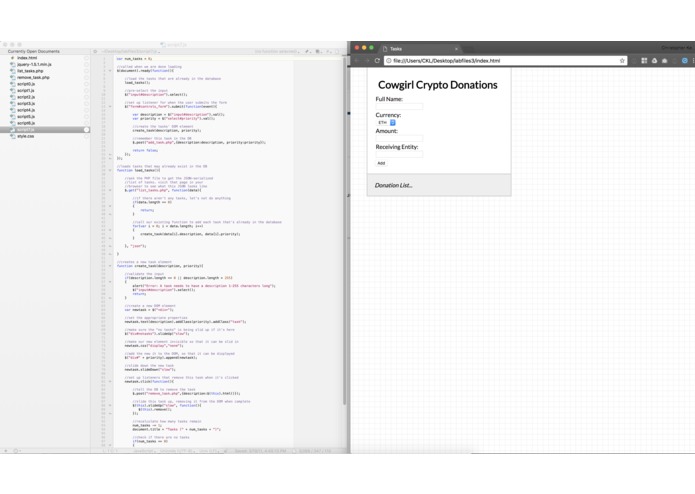Collapse the create_task function fold
Viewport: 695px width, 494px height.
pos(110,266)
